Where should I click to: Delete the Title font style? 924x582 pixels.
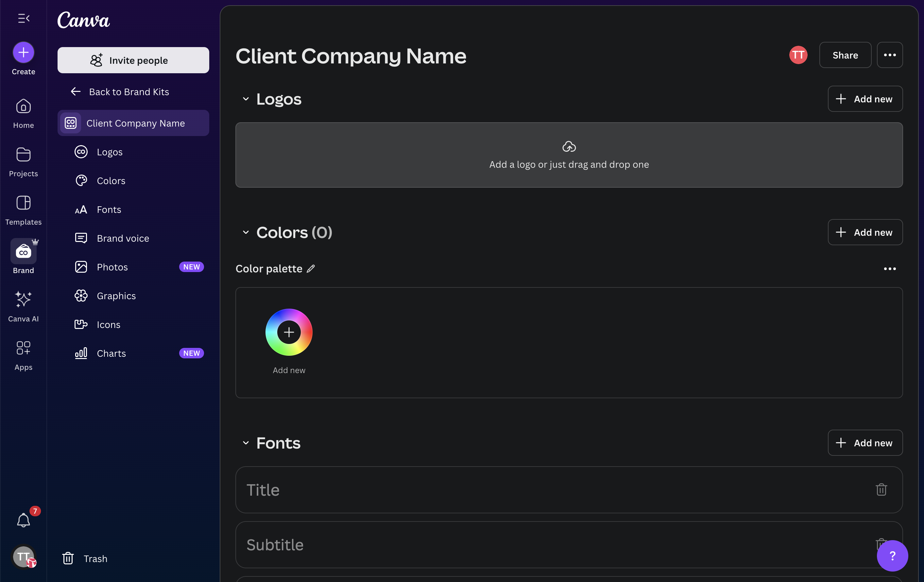(x=881, y=489)
